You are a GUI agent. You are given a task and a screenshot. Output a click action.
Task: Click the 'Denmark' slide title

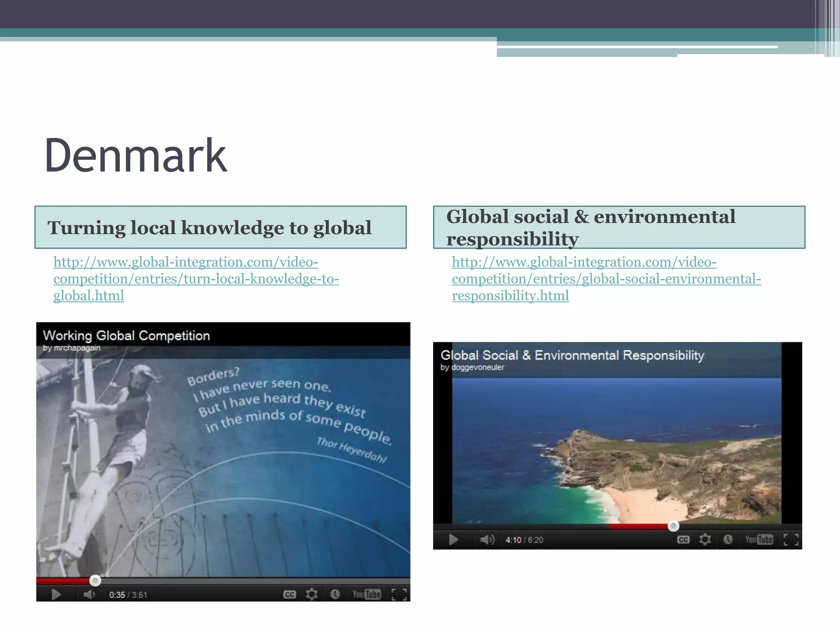(135, 155)
